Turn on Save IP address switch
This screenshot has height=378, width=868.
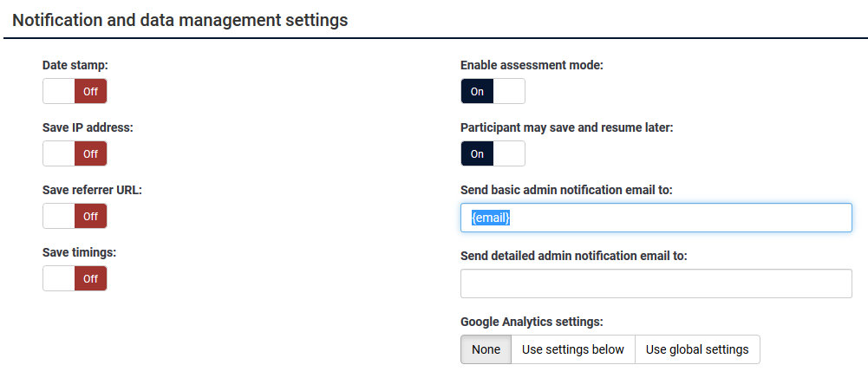pyautogui.click(x=75, y=153)
